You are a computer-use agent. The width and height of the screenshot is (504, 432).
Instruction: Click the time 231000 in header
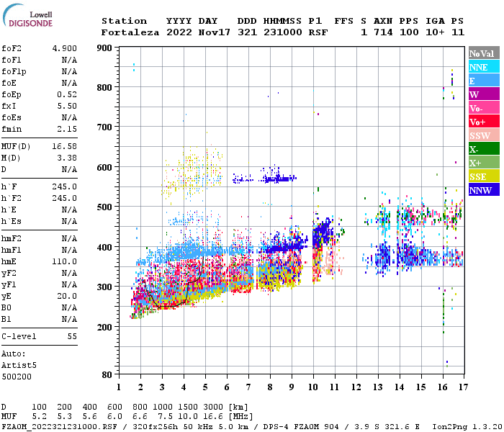coord(283,32)
